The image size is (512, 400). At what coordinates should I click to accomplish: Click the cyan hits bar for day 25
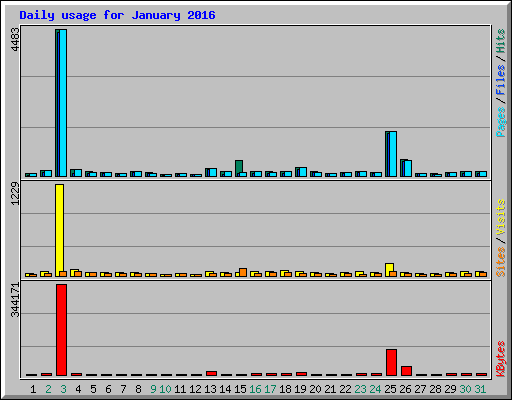click(393, 154)
